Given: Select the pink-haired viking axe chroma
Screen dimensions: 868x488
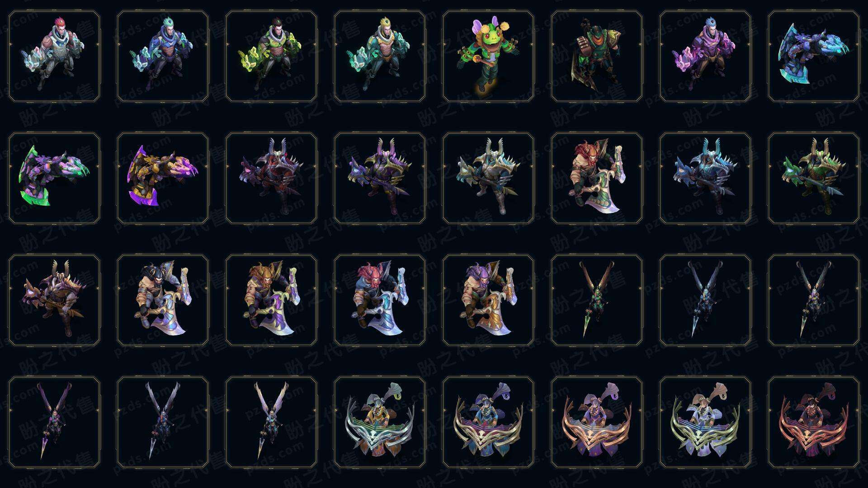Looking at the screenshot, I should (380, 300).
